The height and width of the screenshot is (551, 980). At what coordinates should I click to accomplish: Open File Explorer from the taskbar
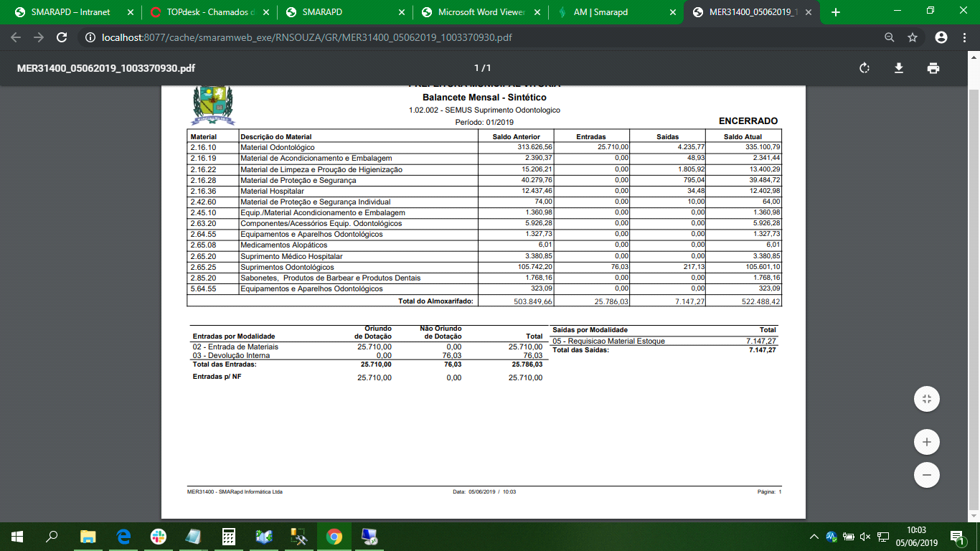tap(88, 536)
